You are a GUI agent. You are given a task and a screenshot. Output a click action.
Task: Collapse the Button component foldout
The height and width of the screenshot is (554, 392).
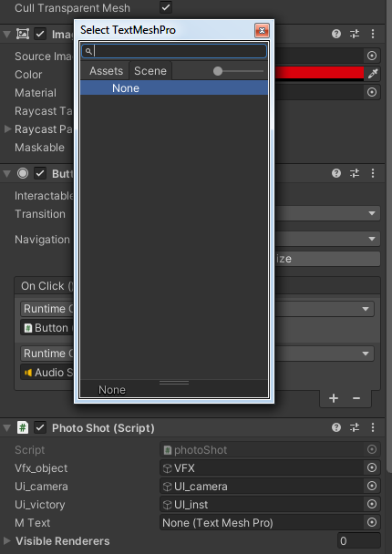coord(6,173)
